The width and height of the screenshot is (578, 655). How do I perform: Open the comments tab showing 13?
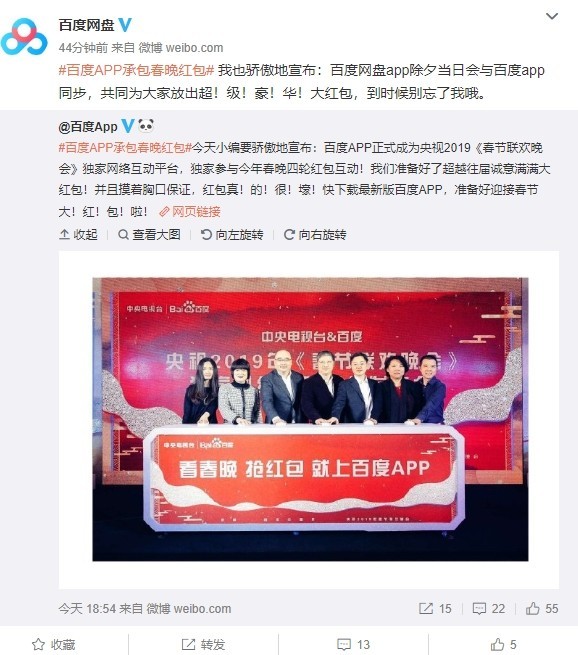point(353,645)
